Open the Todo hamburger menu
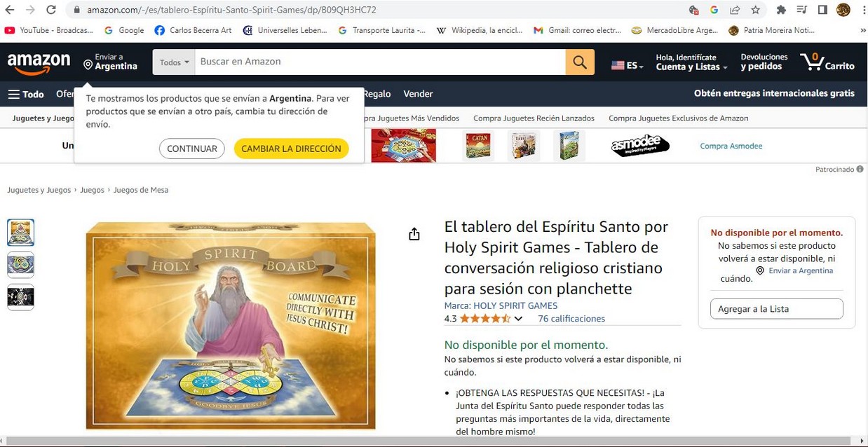The image size is (868, 447). click(x=26, y=94)
